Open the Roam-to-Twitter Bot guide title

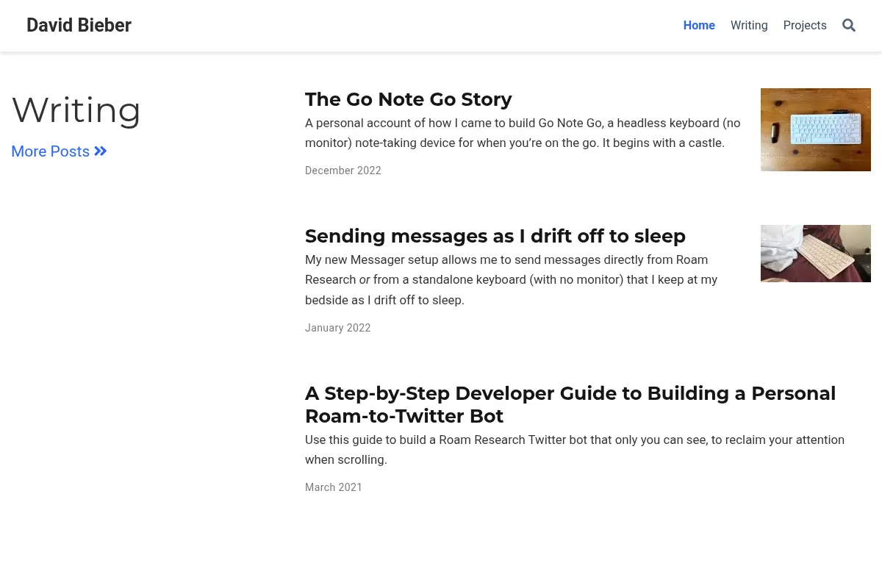(570, 404)
